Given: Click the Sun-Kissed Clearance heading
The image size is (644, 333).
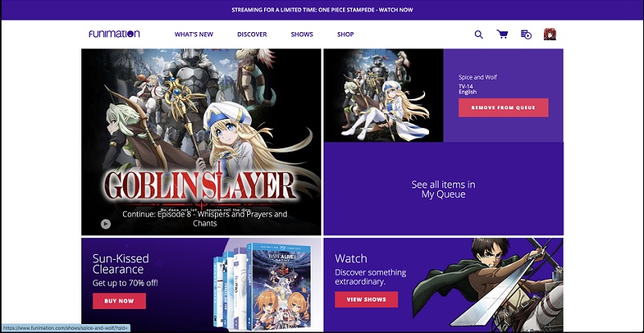Looking at the screenshot, I should (x=120, y=264).
